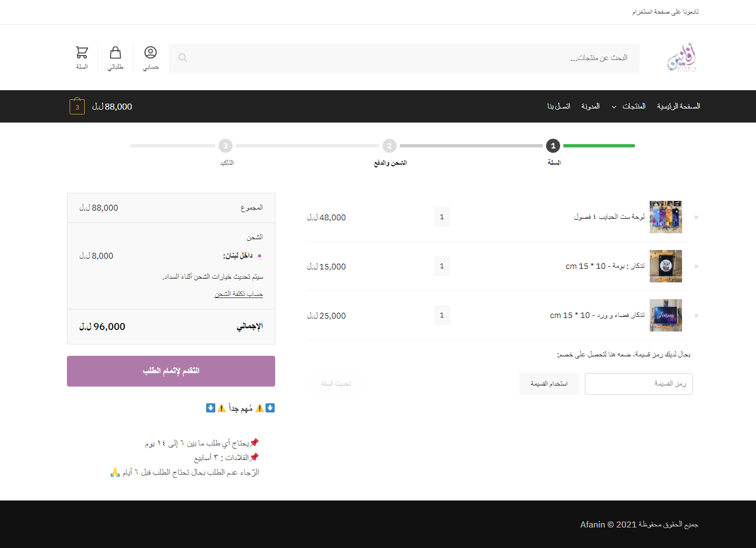Open the المدونة menu item
This screenshot has height=548, width=756.
click(590, 106)
